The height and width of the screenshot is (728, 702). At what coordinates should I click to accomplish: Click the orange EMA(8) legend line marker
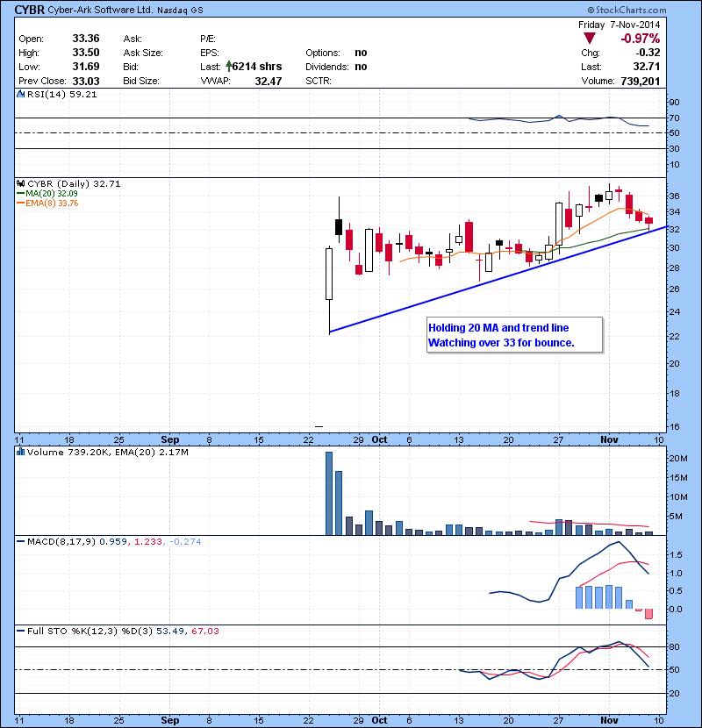[20, 203]
